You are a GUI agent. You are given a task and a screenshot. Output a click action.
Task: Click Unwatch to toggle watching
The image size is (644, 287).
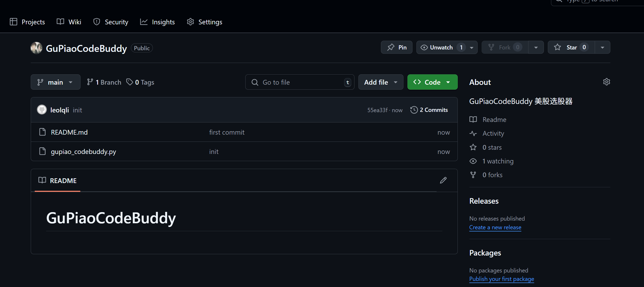click(x=441, y=47)
